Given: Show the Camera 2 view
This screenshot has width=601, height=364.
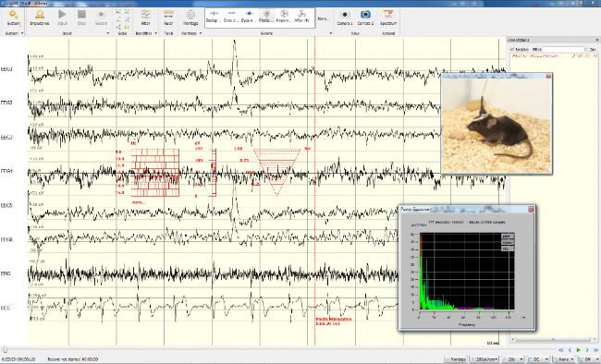Looking at the screenshot, I should 365,18.
